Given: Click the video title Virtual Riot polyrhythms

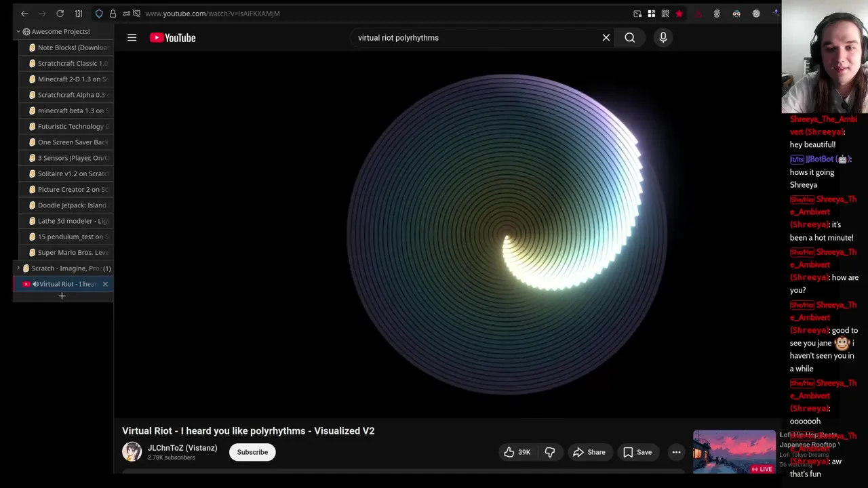Looking at the screenshot, I should coord(248,431).
